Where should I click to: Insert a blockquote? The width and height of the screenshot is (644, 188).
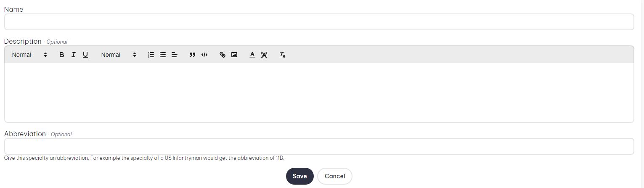192,55
